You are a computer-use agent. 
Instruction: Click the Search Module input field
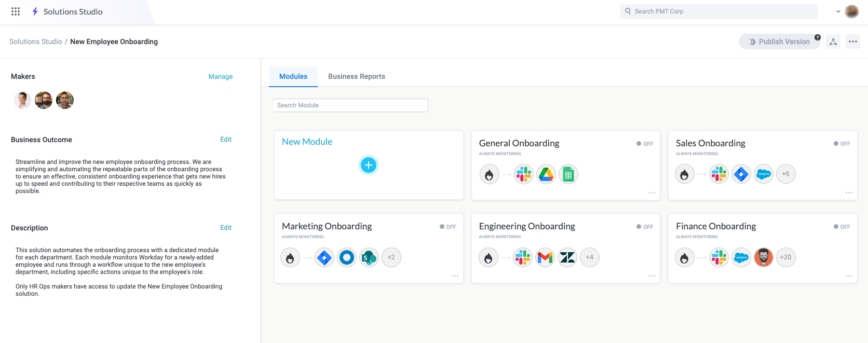350,105
